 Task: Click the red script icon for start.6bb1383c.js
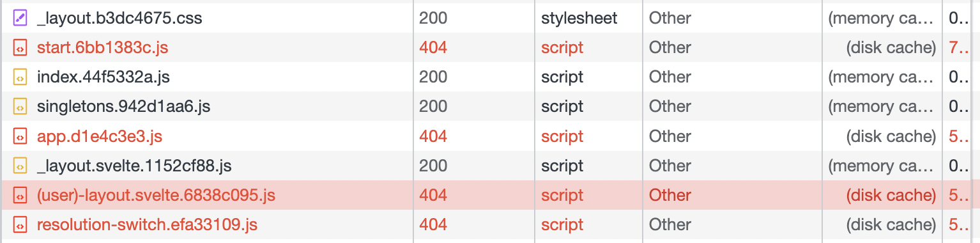coord(20,48)
